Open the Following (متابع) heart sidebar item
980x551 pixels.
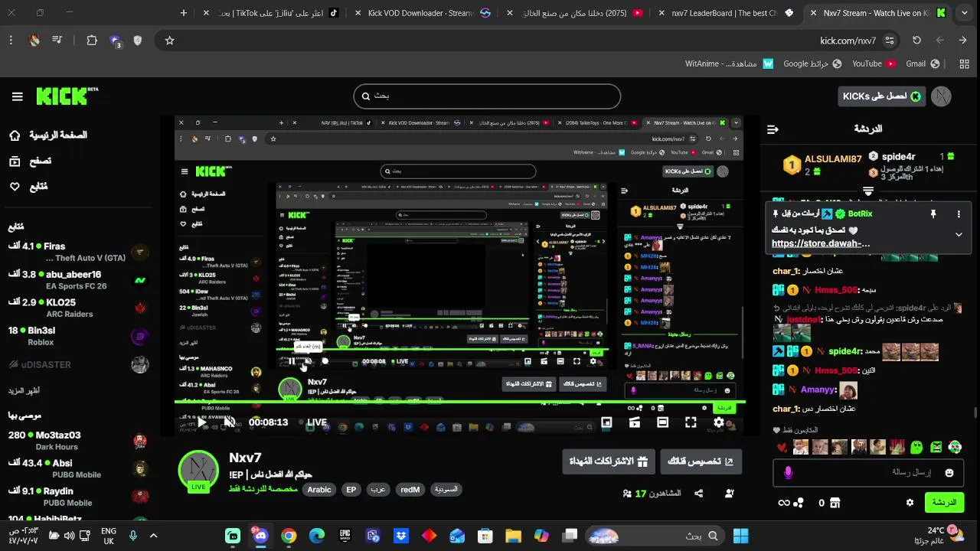pos(29,187)
